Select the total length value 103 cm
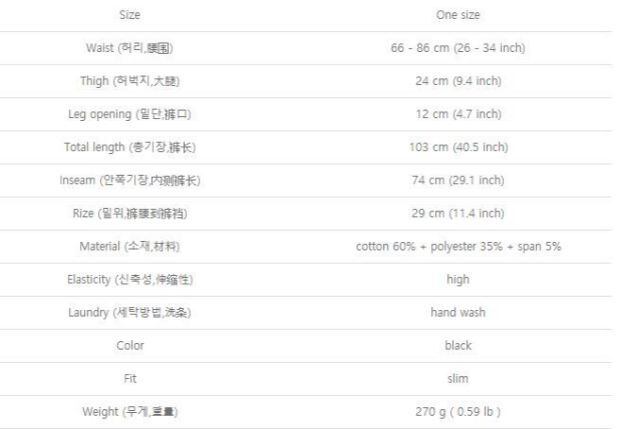This screenshot has width=620, height=429. click(458, 147)
